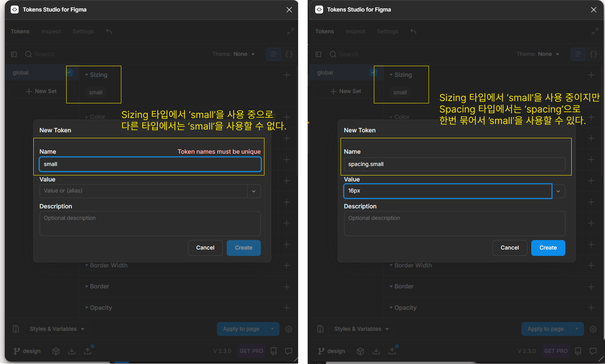Image resolution: width=605 pixels, height=364 pixels.
Task: Switch to Settings tab in right window
Action: [x=387, y=32]
